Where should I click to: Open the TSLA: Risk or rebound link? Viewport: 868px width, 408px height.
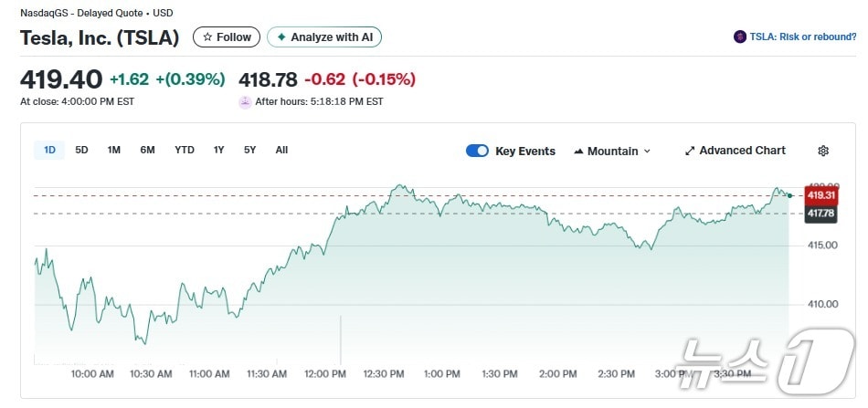pos(802,37)
